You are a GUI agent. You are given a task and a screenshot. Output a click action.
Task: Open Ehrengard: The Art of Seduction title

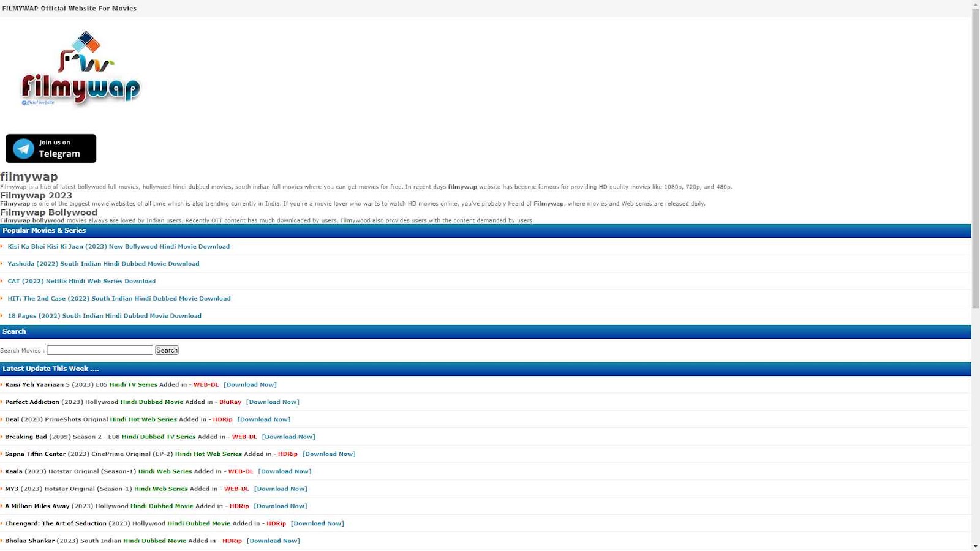(56, 523)
